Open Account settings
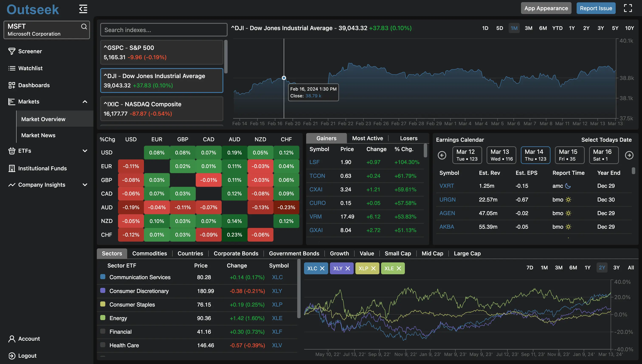 coord(29,339)
